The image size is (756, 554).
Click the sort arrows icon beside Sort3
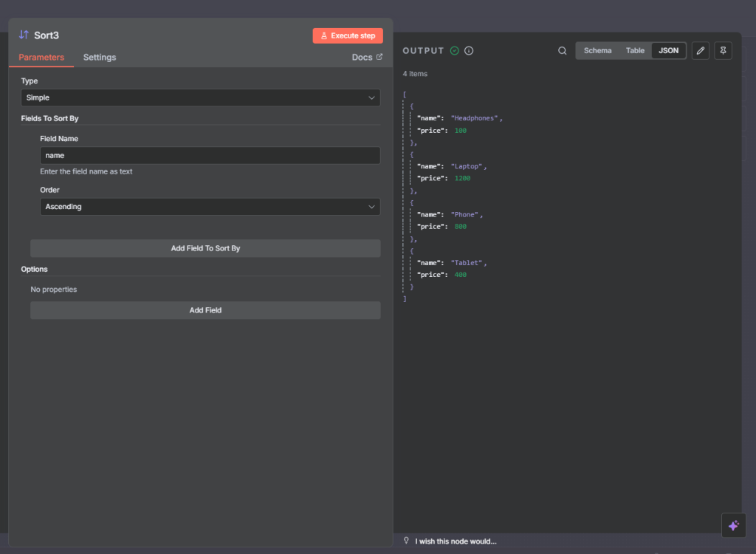point(24,35)
